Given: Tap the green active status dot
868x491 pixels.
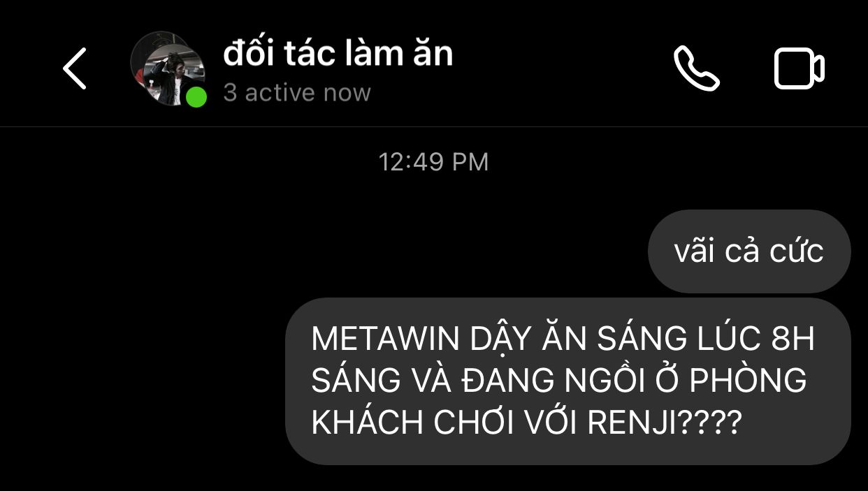Looking at the screenshot, I should tap(196, 97).
